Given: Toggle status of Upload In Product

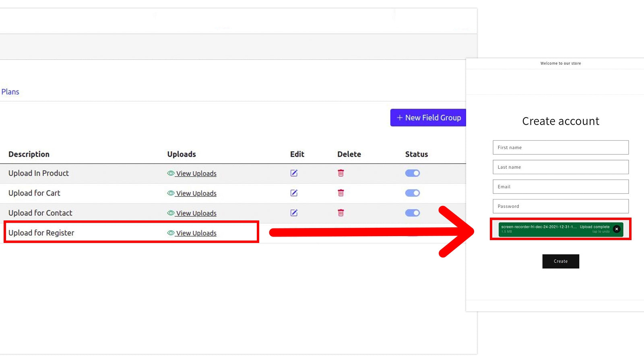Looking at the screenshot, I should [412, 173].
